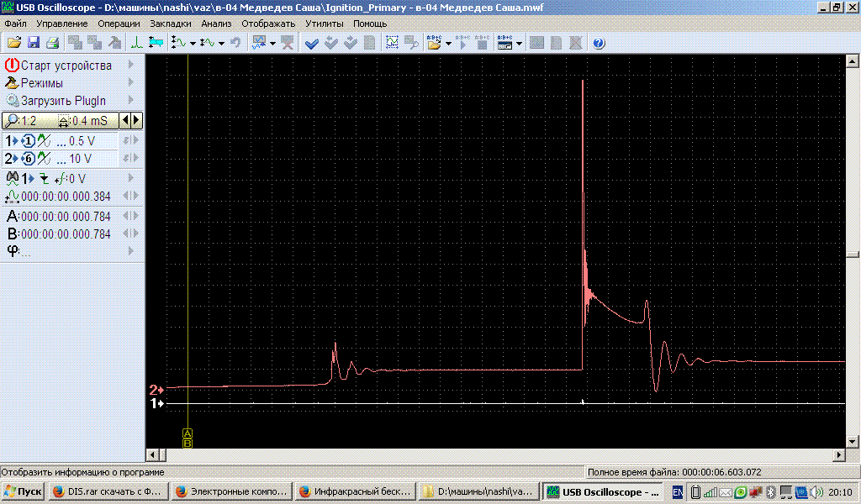This screenshot has width=861, height=504.
Task: Expand the Загрузить PlugIn submenu arrow
Action: pyautogui.click(x=130, y=100)
